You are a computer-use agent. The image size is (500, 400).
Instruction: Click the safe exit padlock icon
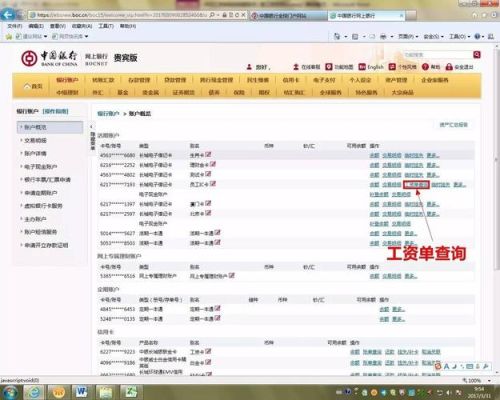[449, 67]
